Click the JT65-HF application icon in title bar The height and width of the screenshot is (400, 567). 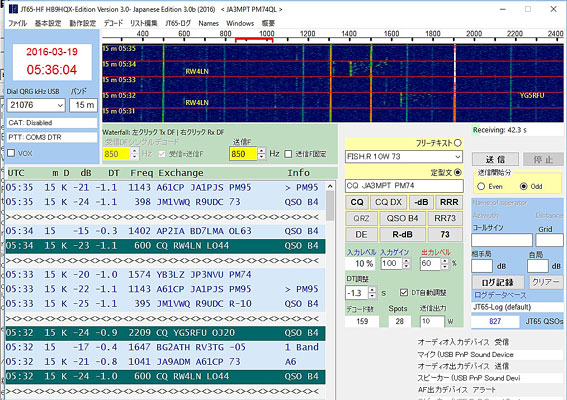click(x=13, y=9)
